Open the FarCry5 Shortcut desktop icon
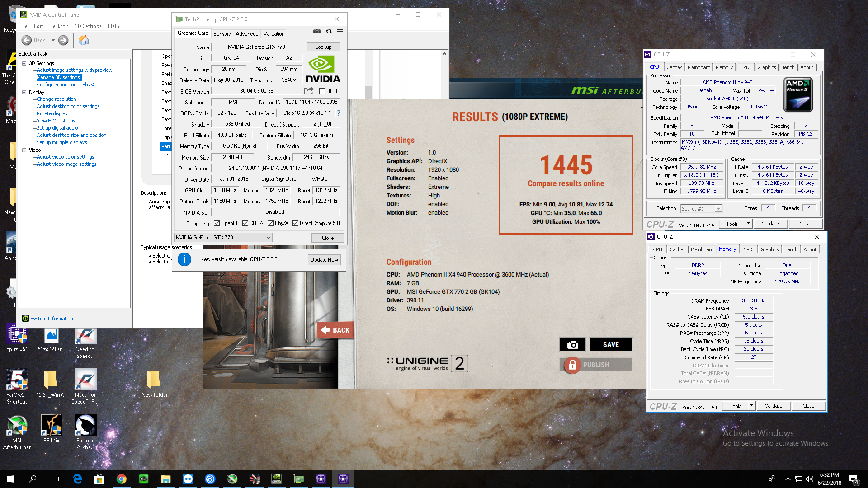This screenshot has width=868, height=488. (17, 386)
